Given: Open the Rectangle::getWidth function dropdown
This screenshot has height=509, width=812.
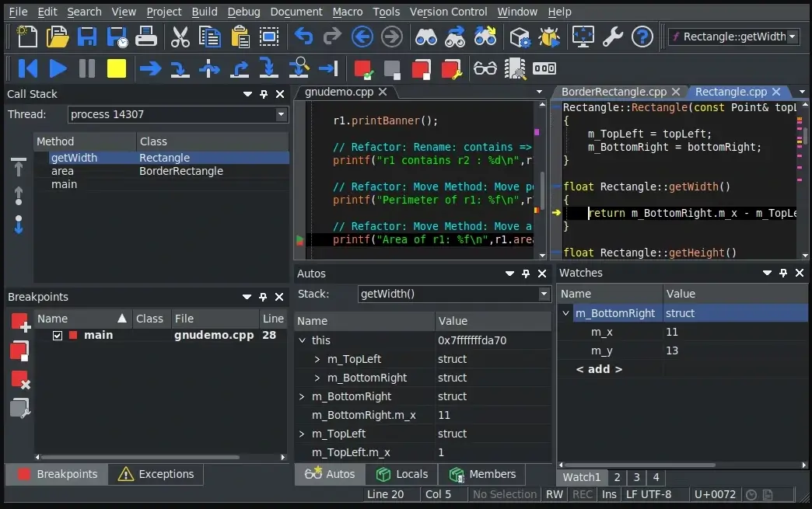Looking at the screenshot, I should tap(792, 37).
